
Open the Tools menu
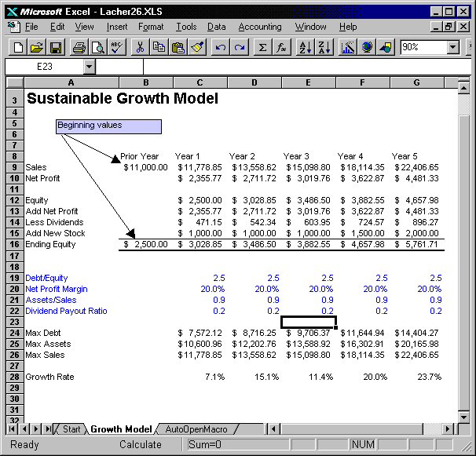(186, 27)
